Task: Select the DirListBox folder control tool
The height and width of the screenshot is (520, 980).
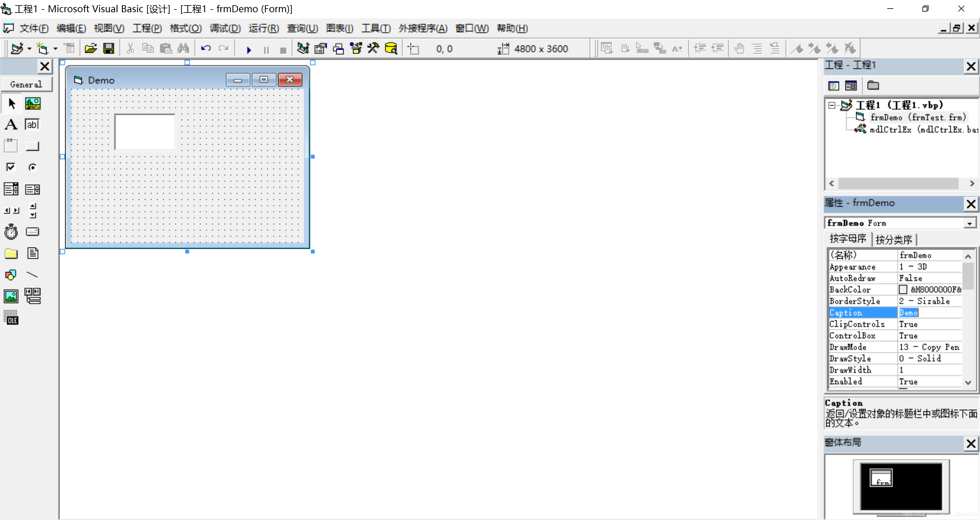Action: pos(11,253)
